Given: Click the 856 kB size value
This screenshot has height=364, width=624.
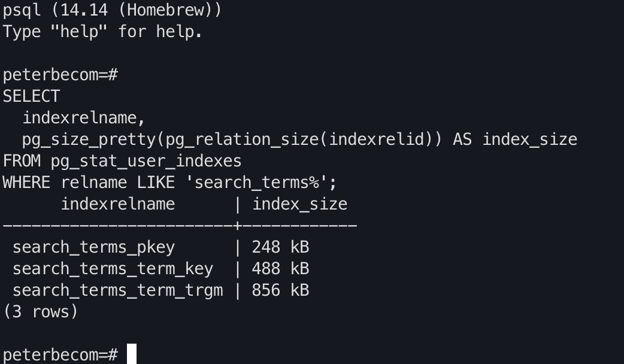Looking at the screenshot, I should tap(280, 290).
